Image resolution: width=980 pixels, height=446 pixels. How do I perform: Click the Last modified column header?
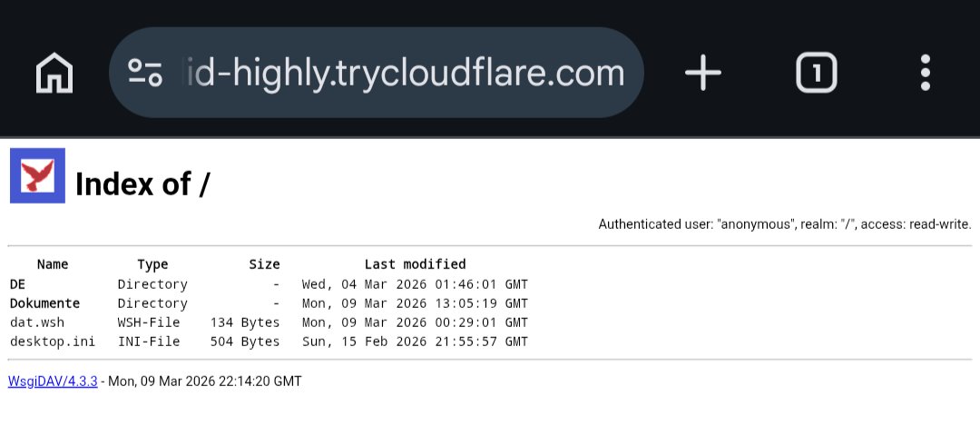(x=415, y=264)
